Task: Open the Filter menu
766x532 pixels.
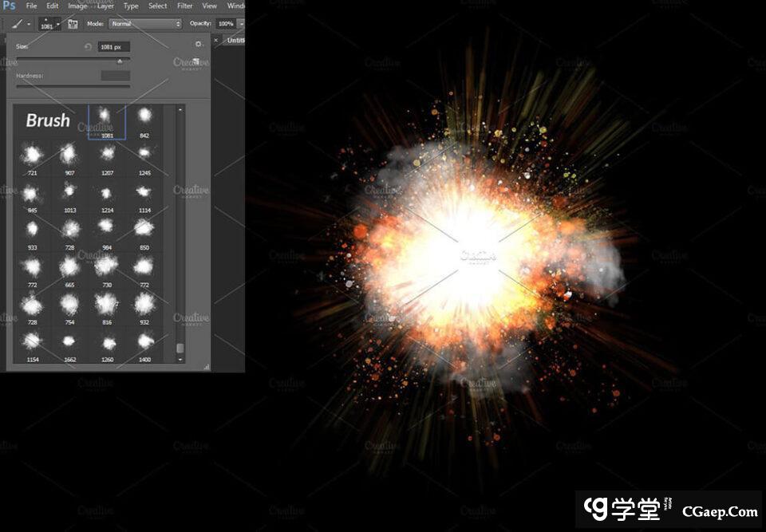Action: coord(185,6)
